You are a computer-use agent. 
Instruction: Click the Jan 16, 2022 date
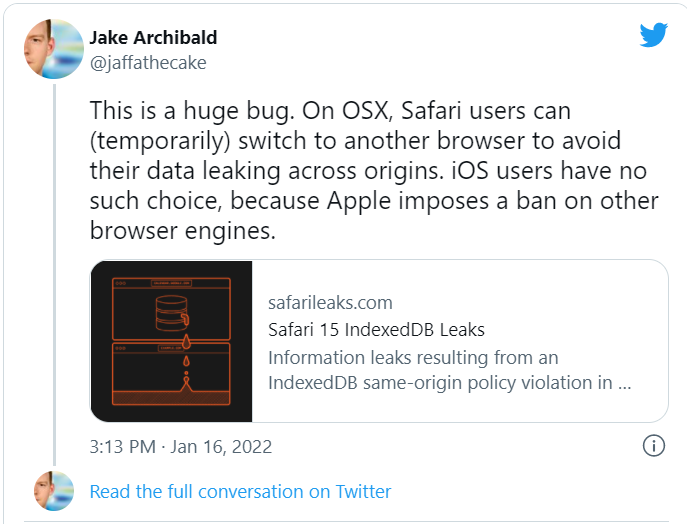click(220, 446)
